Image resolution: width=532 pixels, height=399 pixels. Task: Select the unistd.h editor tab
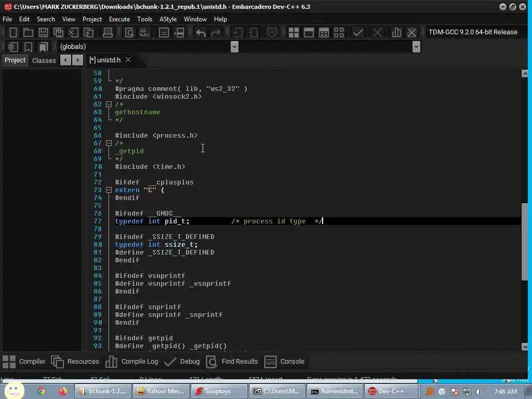105,60
